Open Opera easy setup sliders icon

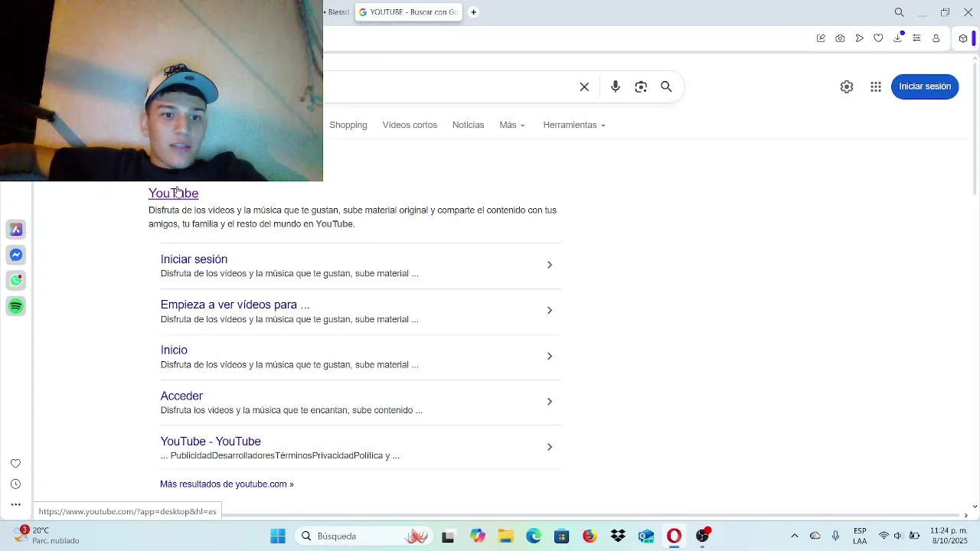coord(916,38)
